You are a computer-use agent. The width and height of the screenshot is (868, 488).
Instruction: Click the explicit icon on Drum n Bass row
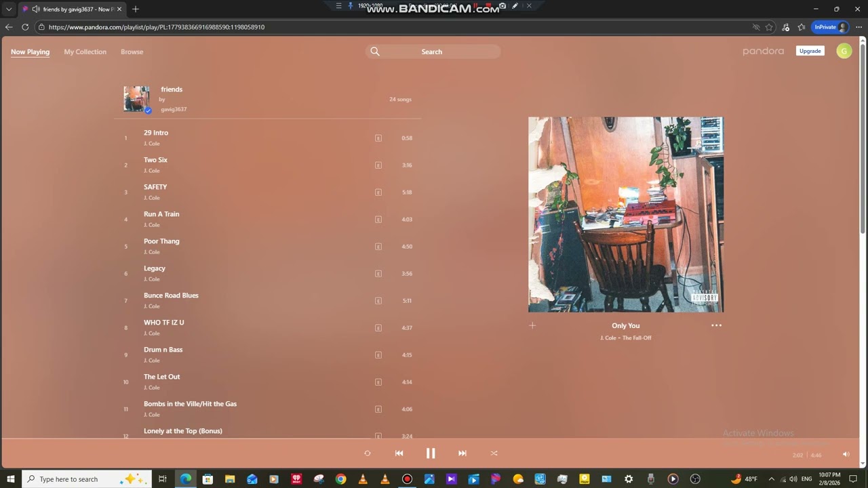378,355
